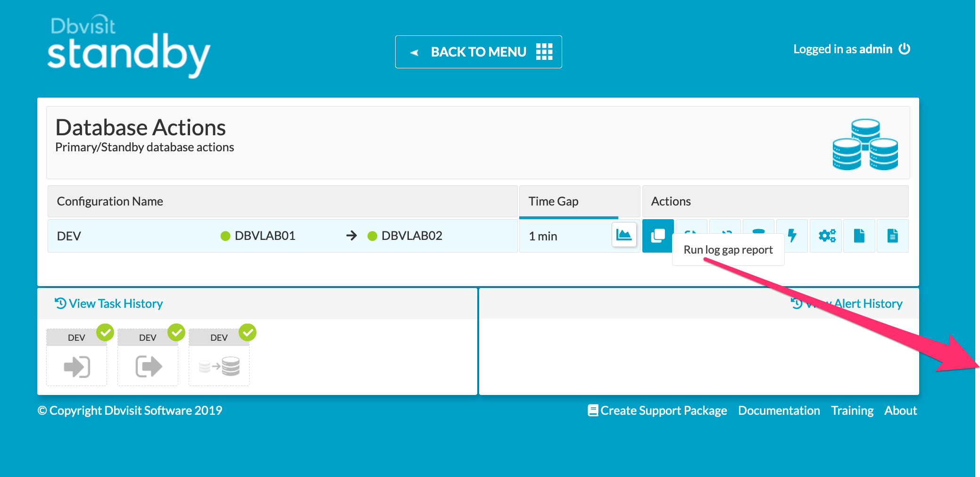
Task: Click the lined document action icon
Action: (x=892, y=236)
